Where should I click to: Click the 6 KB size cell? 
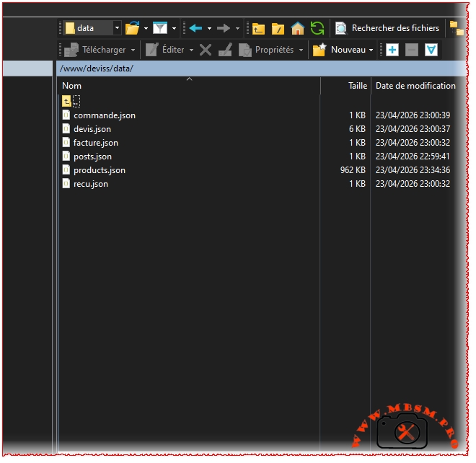(x=357, y=129)
